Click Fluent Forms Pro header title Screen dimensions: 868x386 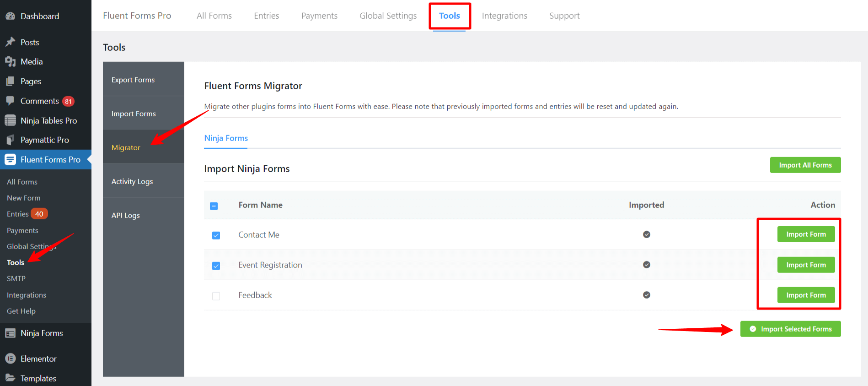pos(137,16)
